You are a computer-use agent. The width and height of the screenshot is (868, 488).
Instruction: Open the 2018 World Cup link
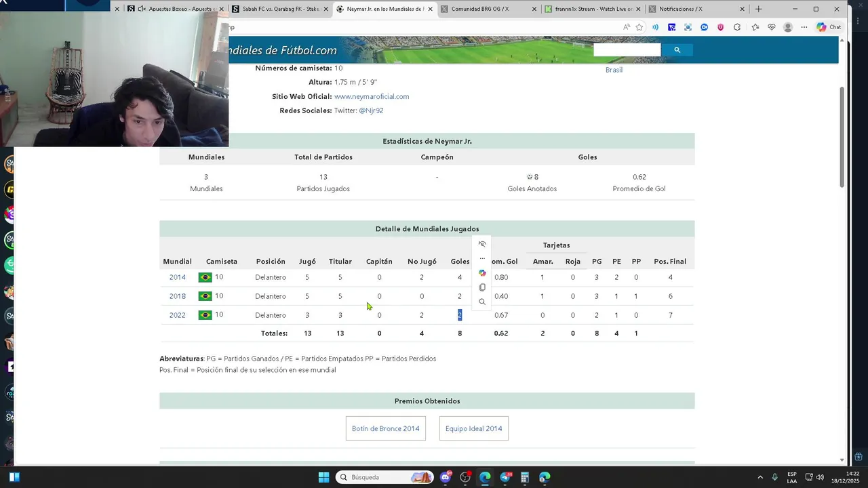(177, 296)
